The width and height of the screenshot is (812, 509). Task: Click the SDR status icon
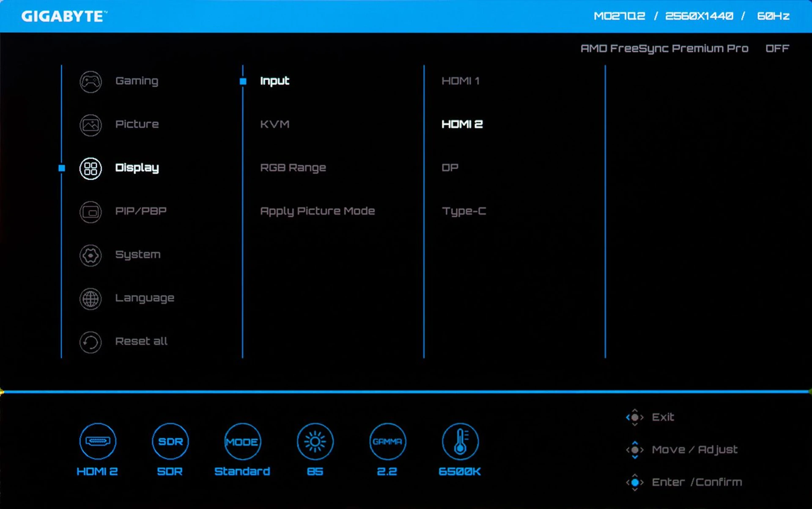(x=170, y=441)
